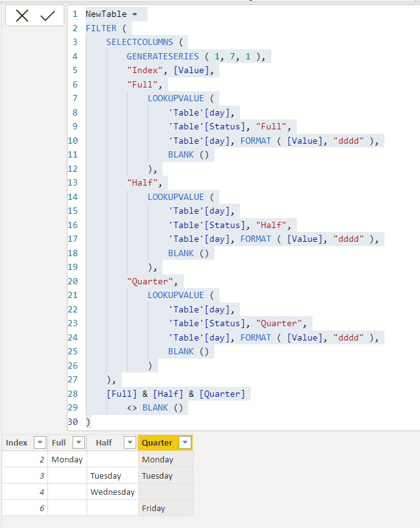Image resolution: width=420 pixels, height=528 pixels.
Task: Click [Quarter] on line 28
Action: click(222, 394)
